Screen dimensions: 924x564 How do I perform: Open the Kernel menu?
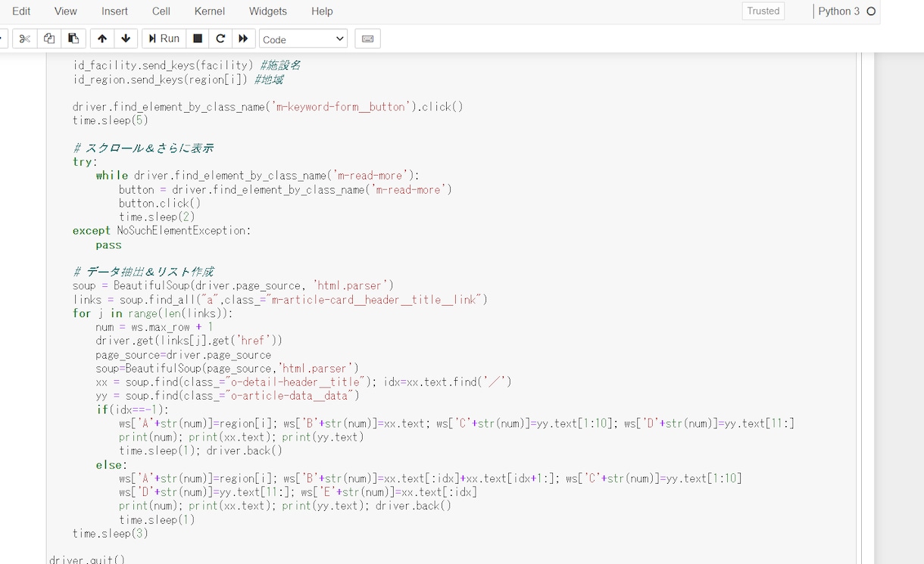(x=210, y=11)
